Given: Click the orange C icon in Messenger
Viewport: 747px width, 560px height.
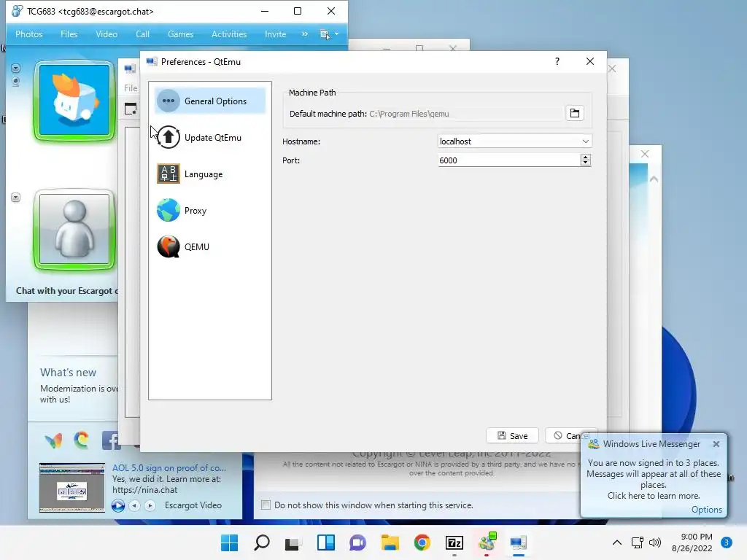Looking at the screenshot, I should click(82, 440).
